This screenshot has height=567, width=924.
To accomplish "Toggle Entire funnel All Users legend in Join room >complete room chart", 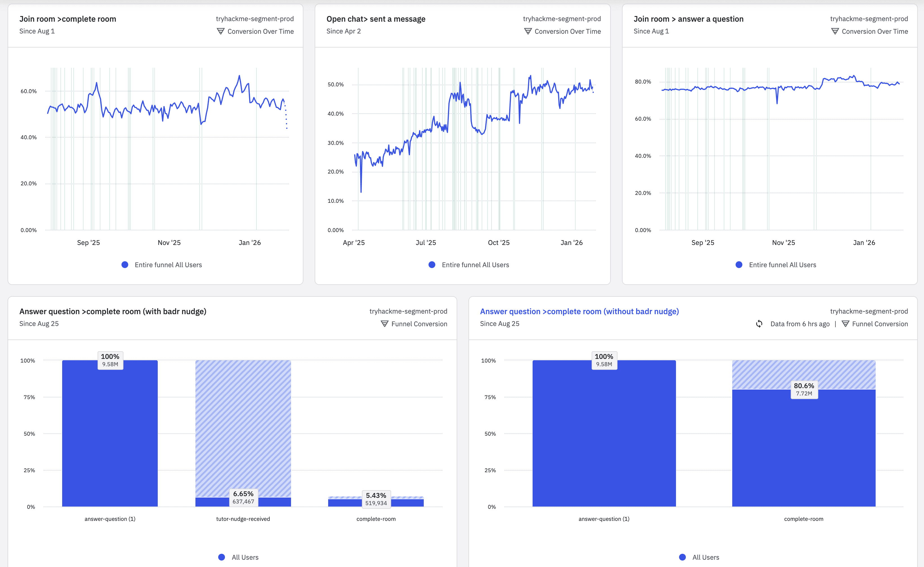I will [168, 265].
